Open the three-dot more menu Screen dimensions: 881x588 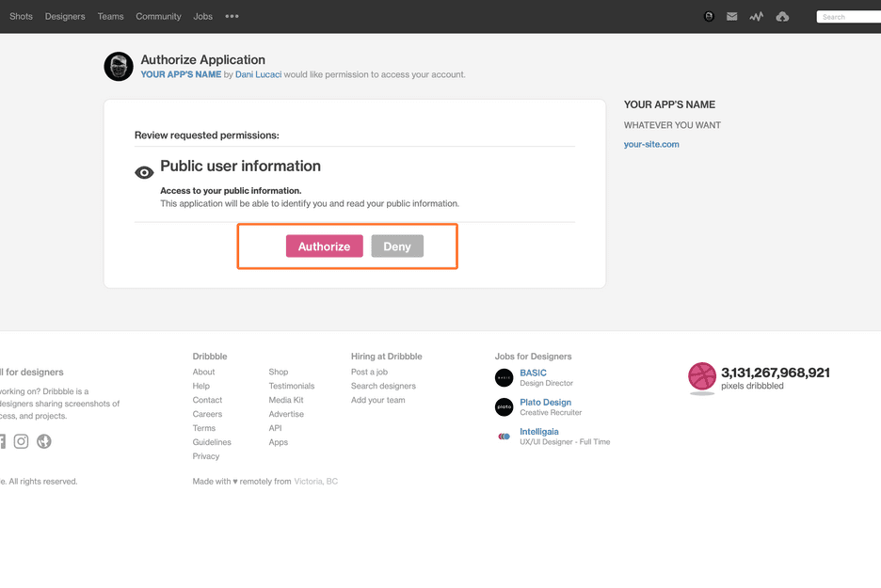(x=232, y=16)
